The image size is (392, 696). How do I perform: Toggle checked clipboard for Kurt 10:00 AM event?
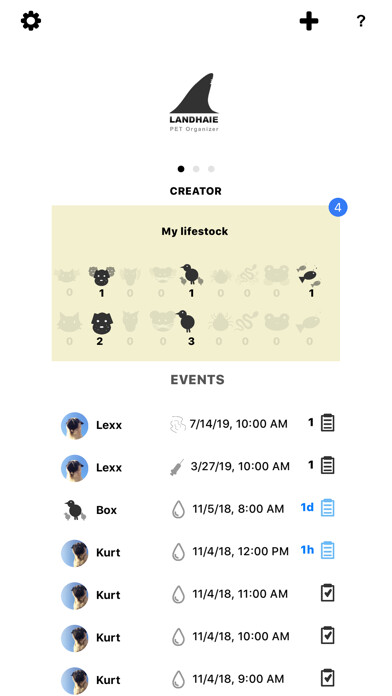(x=328, y=636)
